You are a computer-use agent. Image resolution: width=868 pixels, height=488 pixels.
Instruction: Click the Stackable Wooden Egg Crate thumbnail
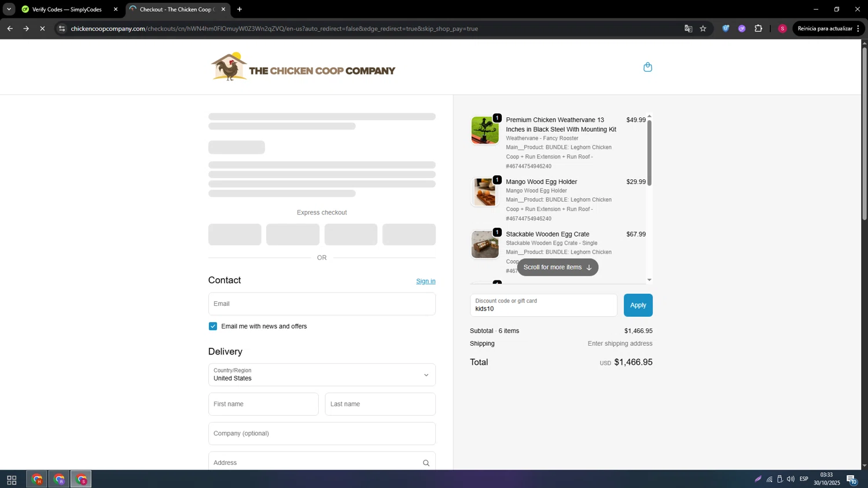(485, 245)
